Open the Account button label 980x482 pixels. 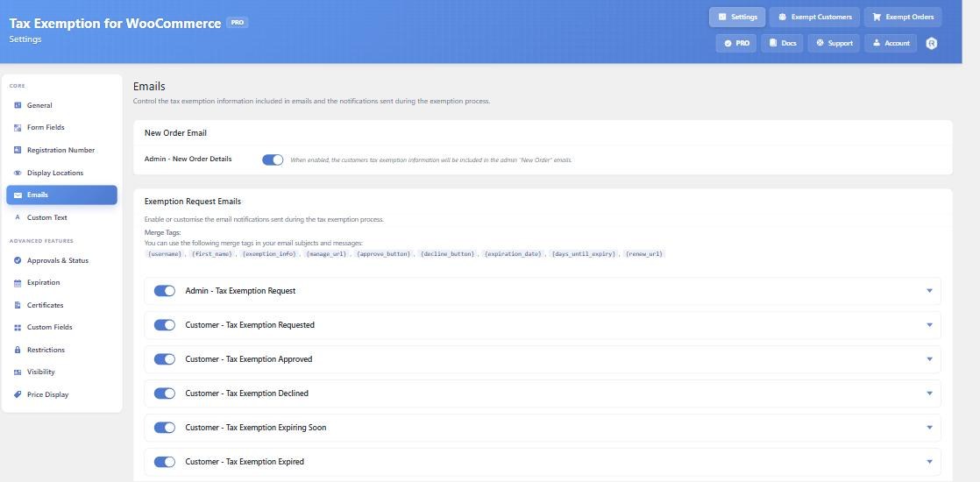coord(897,43)
